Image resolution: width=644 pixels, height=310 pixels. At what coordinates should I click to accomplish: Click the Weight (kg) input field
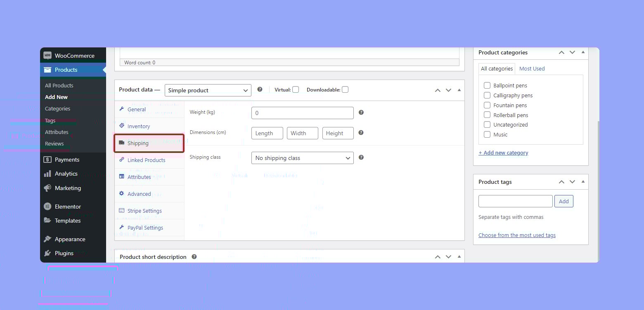pyautogui.click(x=302, y=113)
